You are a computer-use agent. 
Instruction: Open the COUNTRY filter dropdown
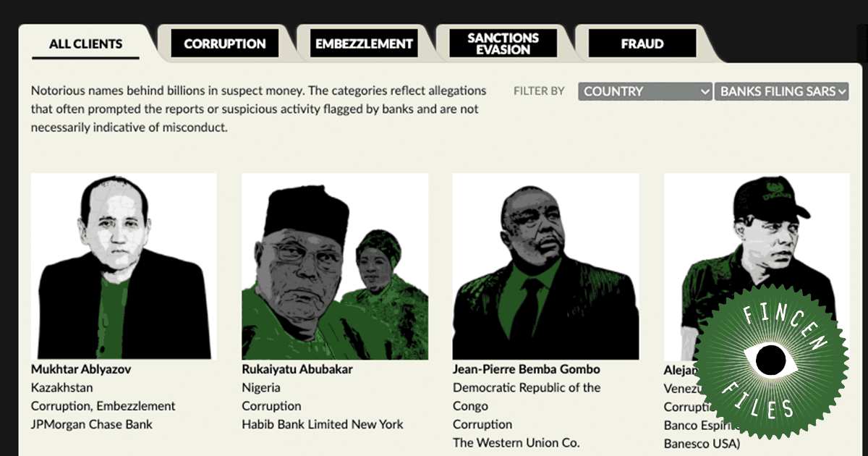coord(645,91)
